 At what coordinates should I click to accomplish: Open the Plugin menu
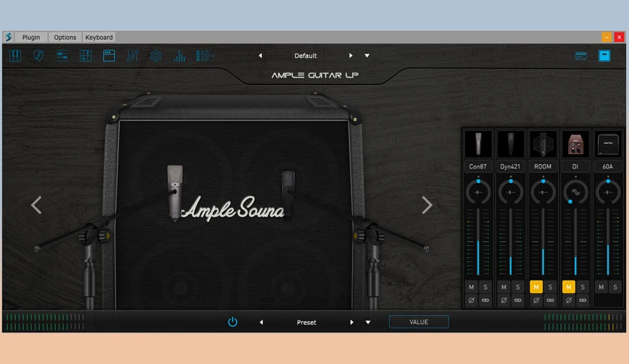point(31,38)
